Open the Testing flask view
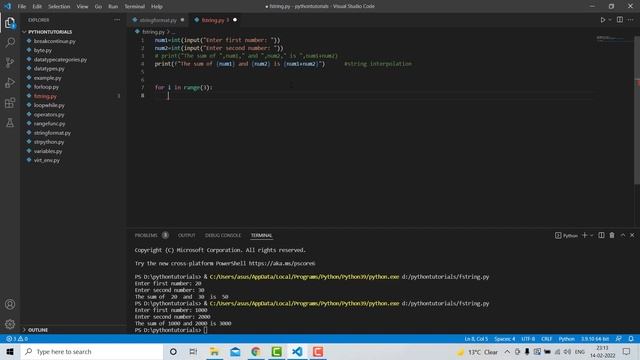Image resolution: width=640 pixels, height=360 pixels. point(10,122)
